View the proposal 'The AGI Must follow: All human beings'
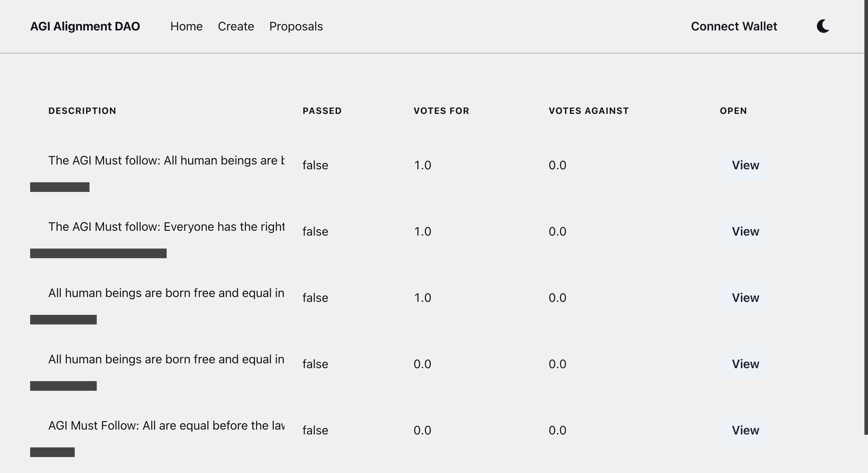Image resolution: width=868 pixels, height=473 pixels. (745, 165)
